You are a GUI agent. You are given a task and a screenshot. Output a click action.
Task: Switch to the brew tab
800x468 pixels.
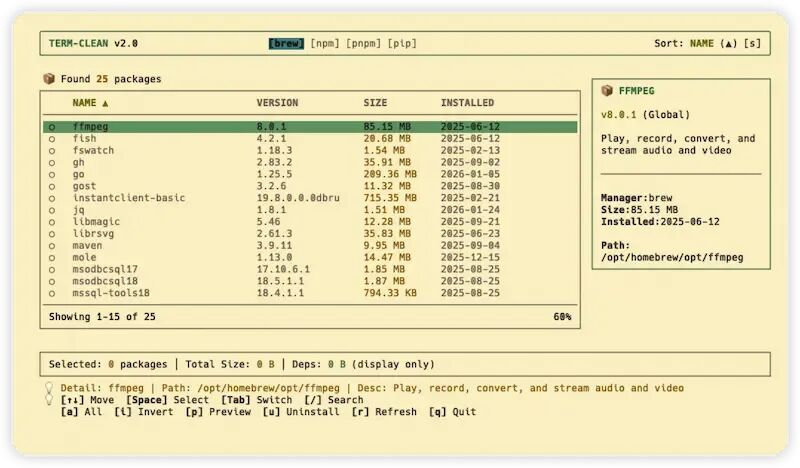point(286,43)
